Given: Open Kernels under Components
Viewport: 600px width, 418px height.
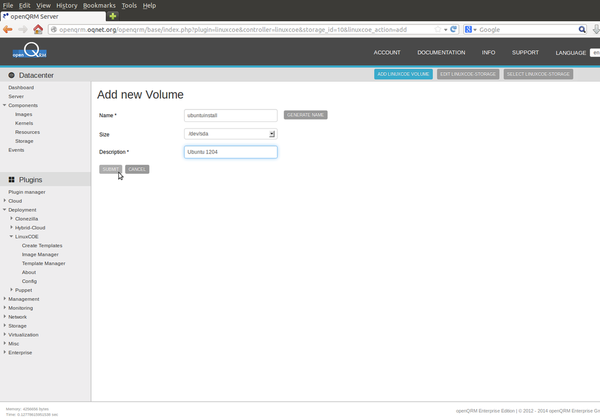Looking at the screenshot, I should pyautogui.click(x=24, y=123).
